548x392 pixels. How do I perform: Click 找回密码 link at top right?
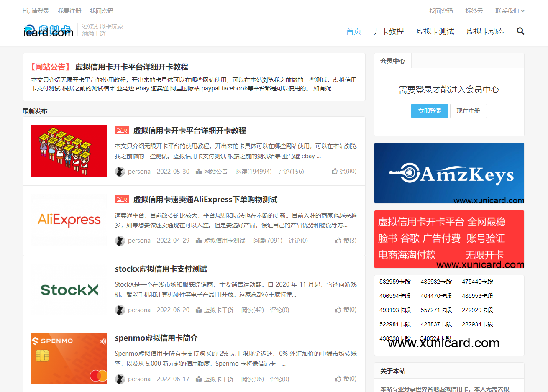point(441,11)
